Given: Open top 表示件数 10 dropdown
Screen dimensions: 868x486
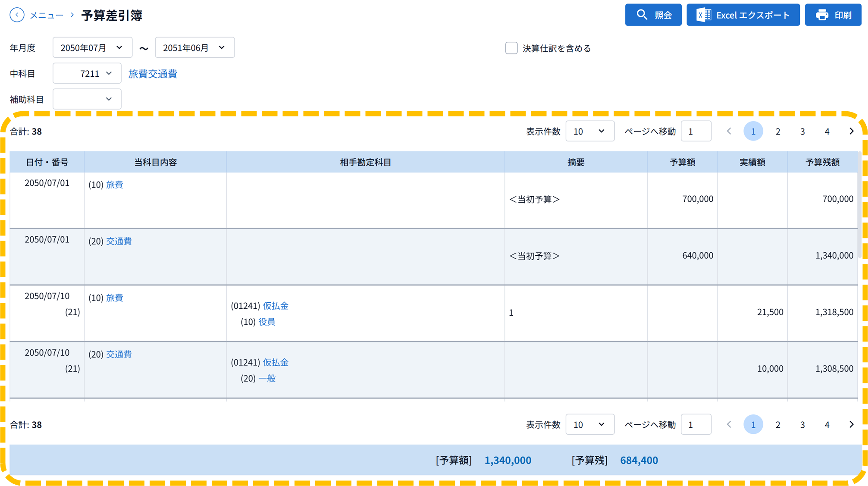Looking at the screenshot, I should (x=589, y=131).
